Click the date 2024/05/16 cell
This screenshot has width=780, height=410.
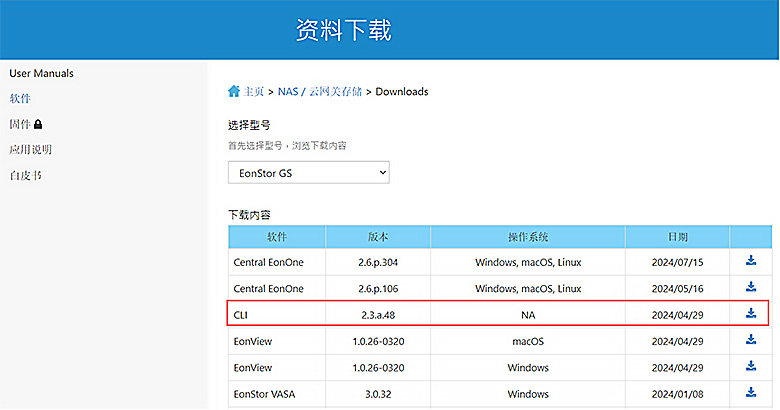pyautogui.click(x=678, y=289)
